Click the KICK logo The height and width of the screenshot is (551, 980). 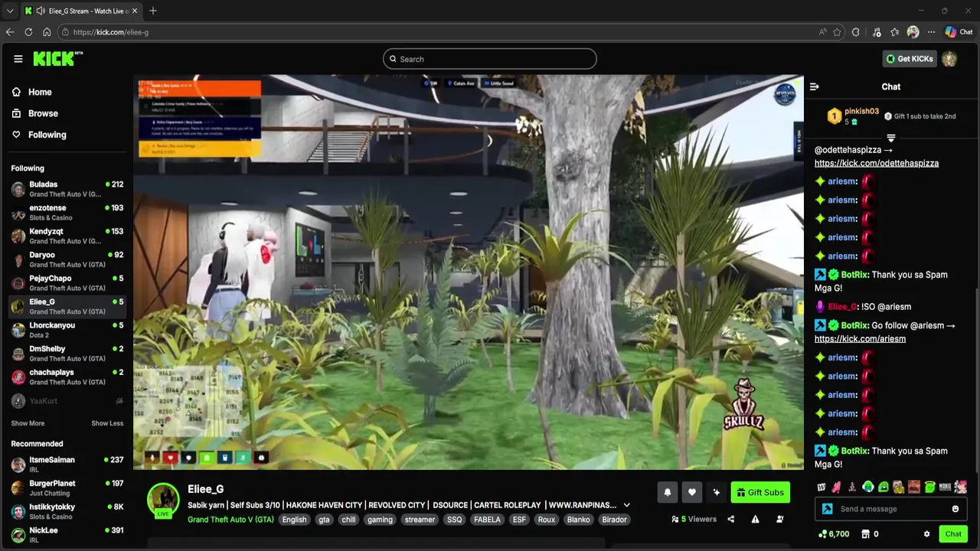[x=57, y=59]
